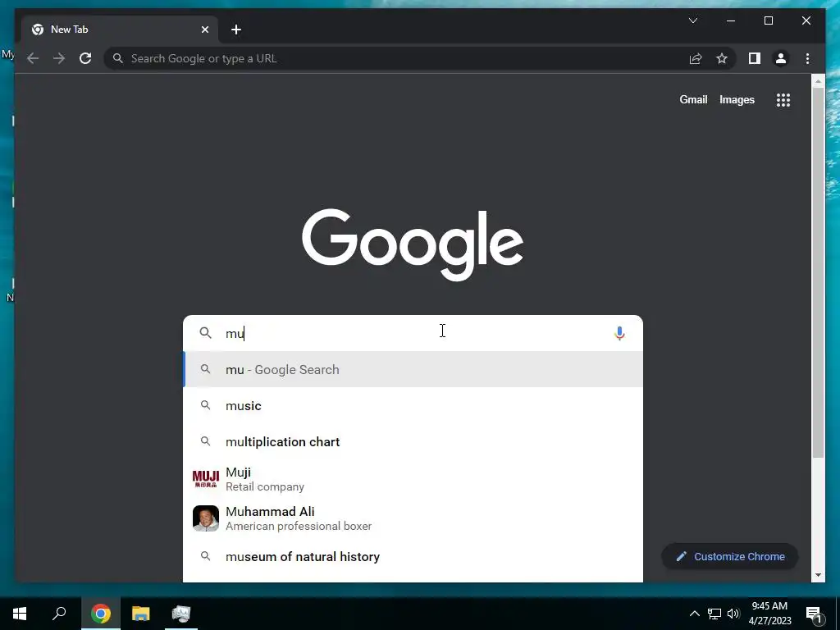Open the Chrome profile avatar menu
840x630 pixels.
(x=781, y=58)
